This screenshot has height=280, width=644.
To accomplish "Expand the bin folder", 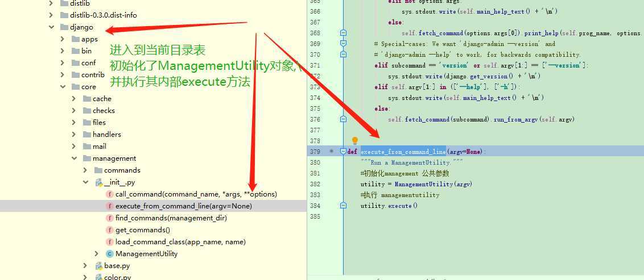I will [63, 51].
